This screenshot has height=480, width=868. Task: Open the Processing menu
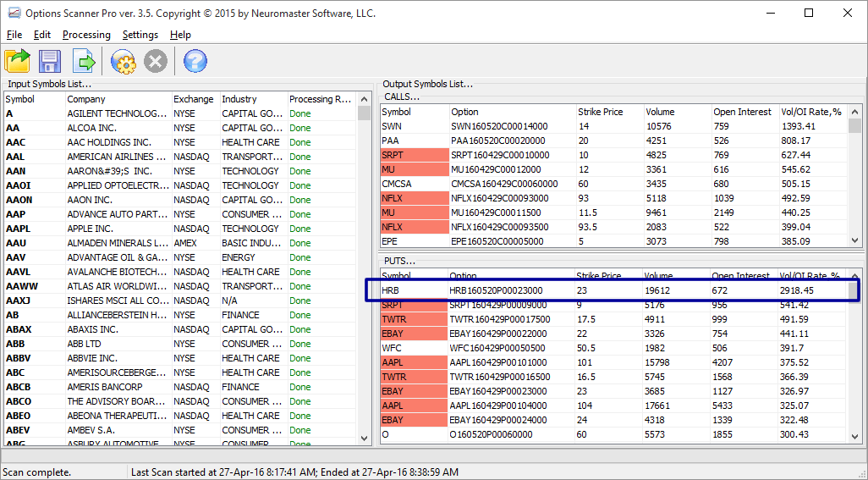point(86,35)
